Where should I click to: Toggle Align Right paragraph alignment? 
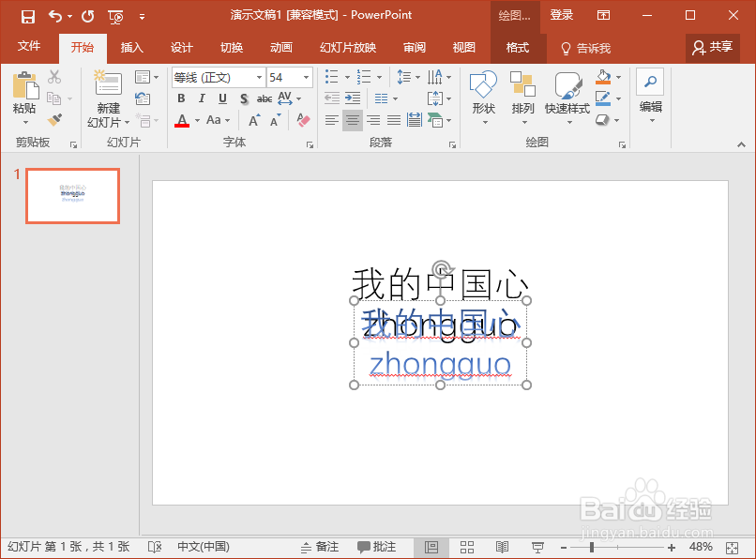coord(373,120)
